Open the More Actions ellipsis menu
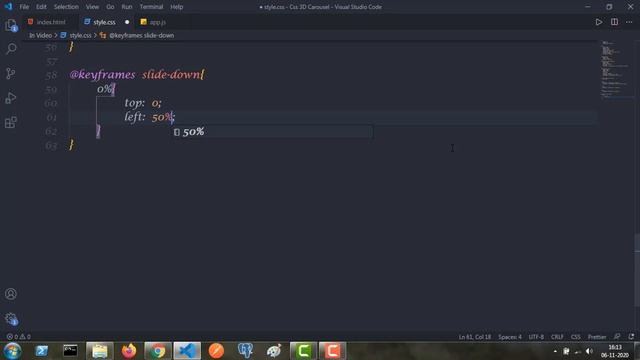The image size is (640, 360). coord(629,22)
